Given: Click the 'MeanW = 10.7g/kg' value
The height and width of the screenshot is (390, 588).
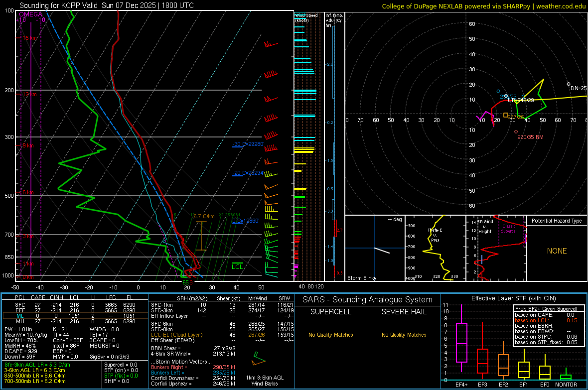Looking at the screenshot, I should click(25, 335).
